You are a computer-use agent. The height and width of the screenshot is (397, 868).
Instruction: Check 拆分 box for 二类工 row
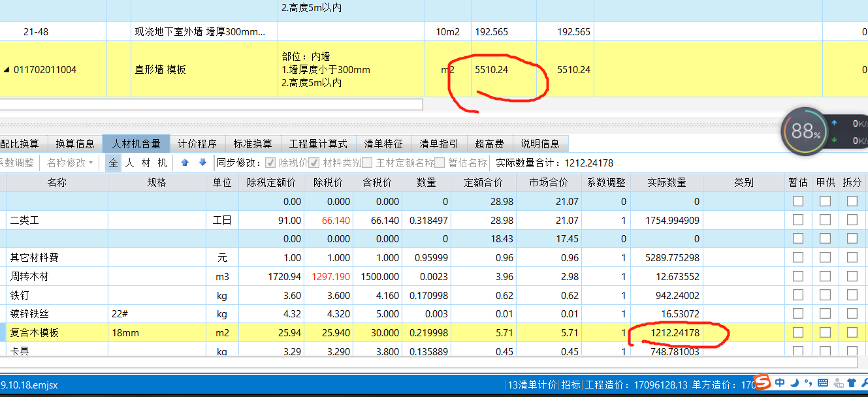point(852,220)
